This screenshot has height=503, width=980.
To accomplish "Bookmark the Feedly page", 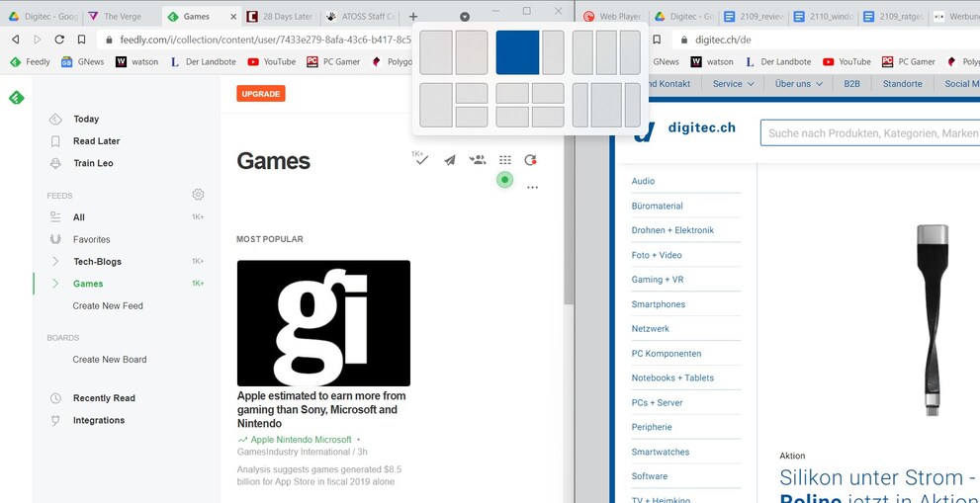I will 81,40.
